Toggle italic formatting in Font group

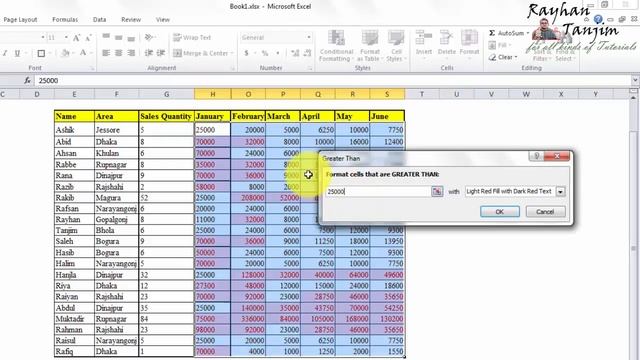point(5,53)
